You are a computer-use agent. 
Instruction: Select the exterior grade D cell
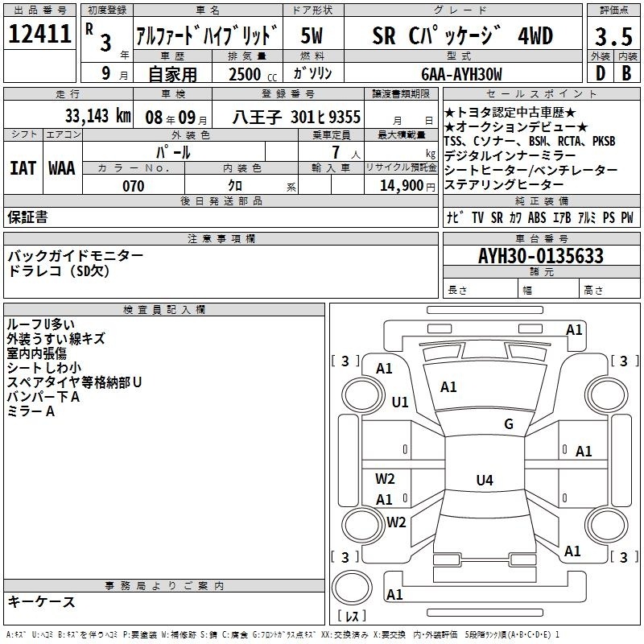600,74
